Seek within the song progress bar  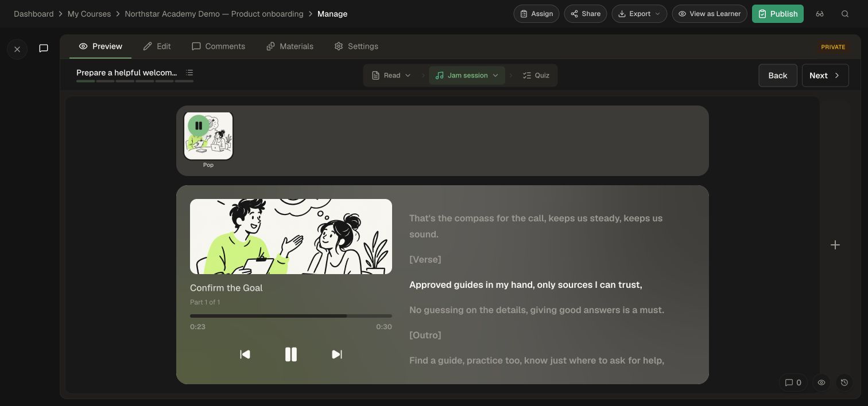click(x=291, y=316)
